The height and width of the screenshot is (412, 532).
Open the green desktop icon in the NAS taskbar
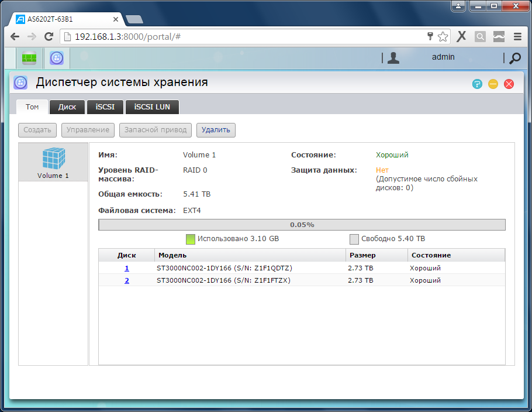[29, 58]
